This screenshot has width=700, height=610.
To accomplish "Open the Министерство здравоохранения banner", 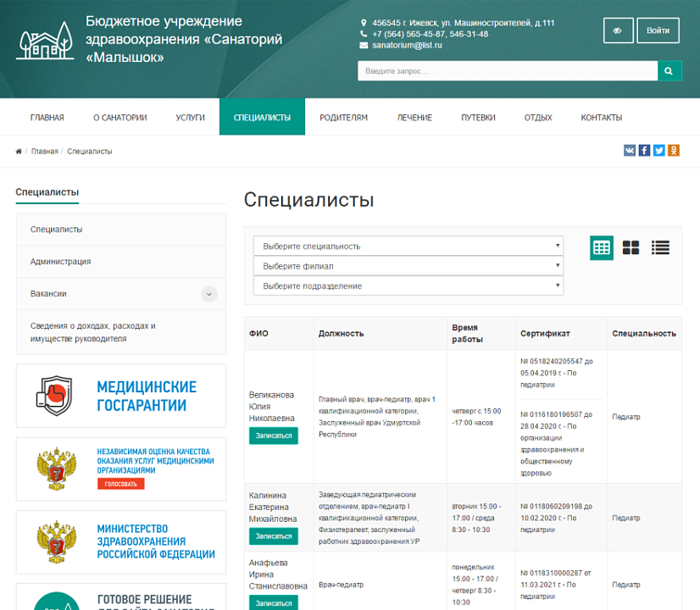I will [121, 541].
